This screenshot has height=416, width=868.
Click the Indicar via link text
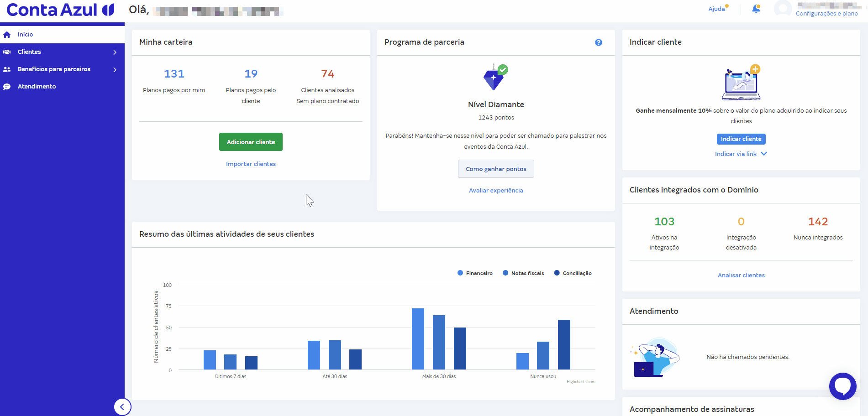[736, 154]
